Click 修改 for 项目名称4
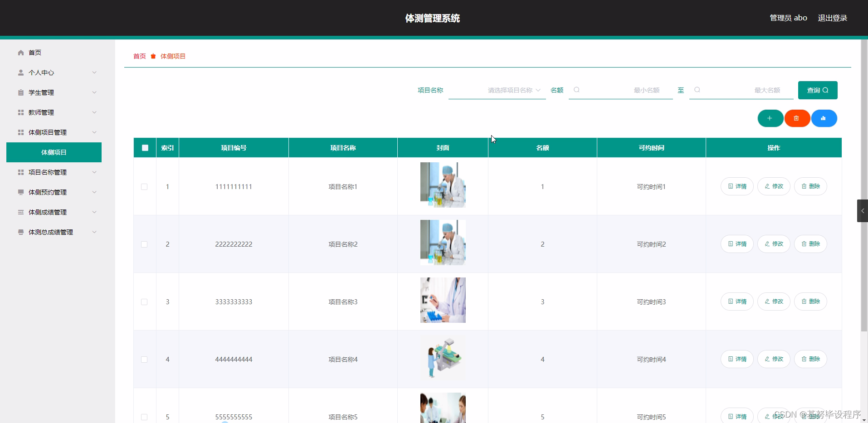This screenshot has width=868, height=423. 774,359
